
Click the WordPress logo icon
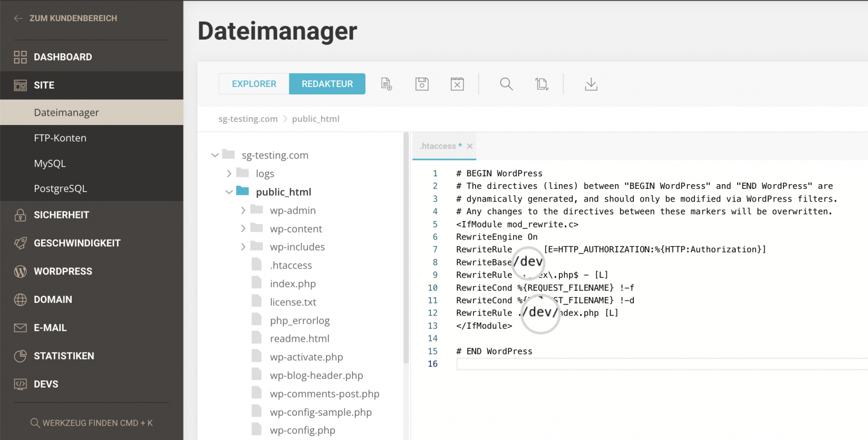coord(20,271)
